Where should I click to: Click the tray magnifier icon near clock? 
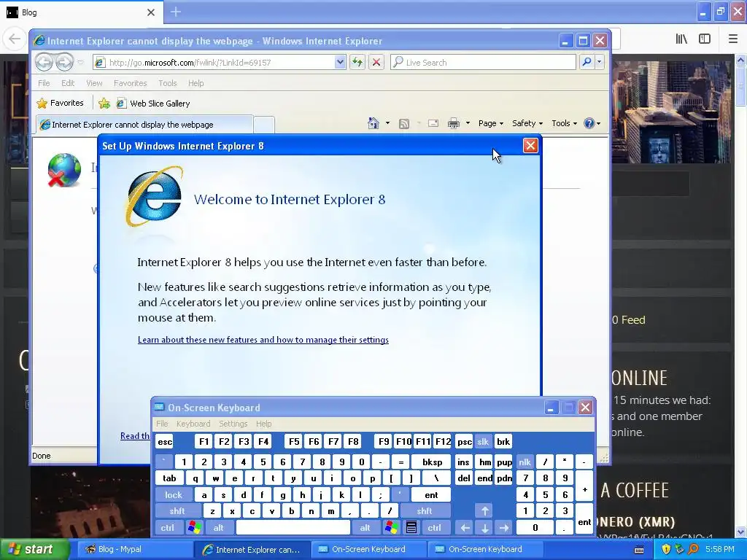click(x=693, y=549)
